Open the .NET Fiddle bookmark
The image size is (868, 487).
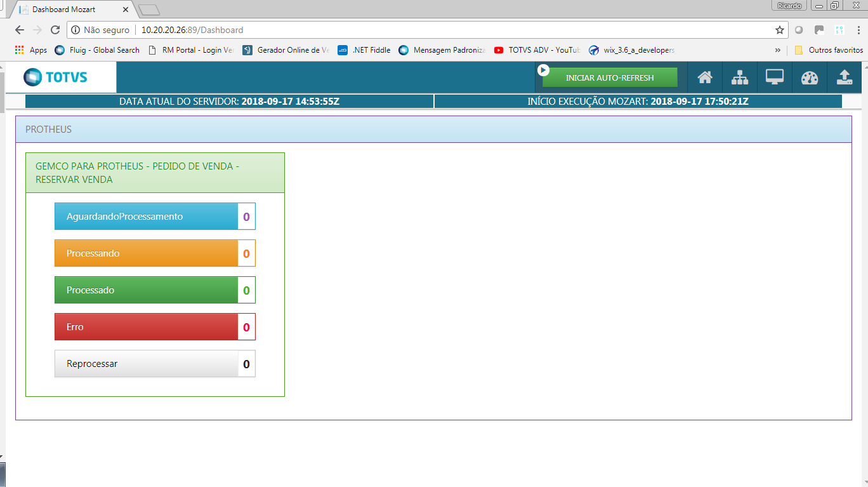coord(364,50)
